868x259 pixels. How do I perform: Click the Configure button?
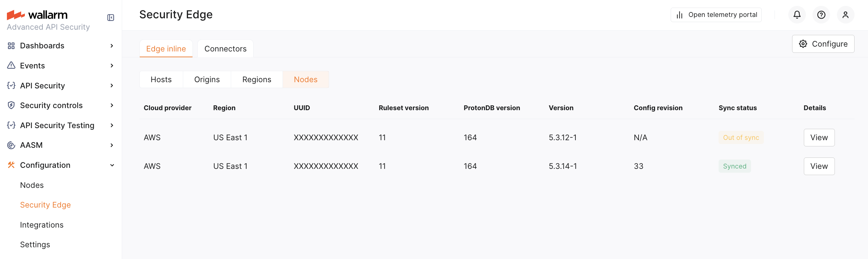(x=823, y=44)
